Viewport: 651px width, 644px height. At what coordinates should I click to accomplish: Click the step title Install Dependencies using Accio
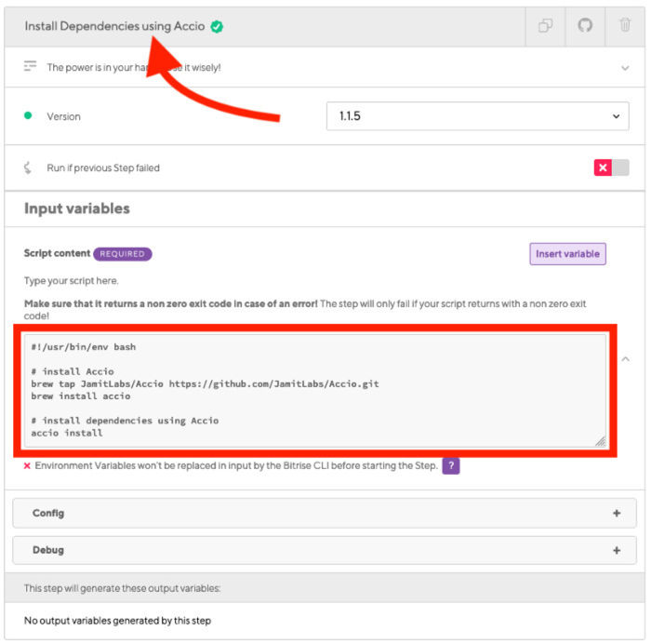pos(114,26)
